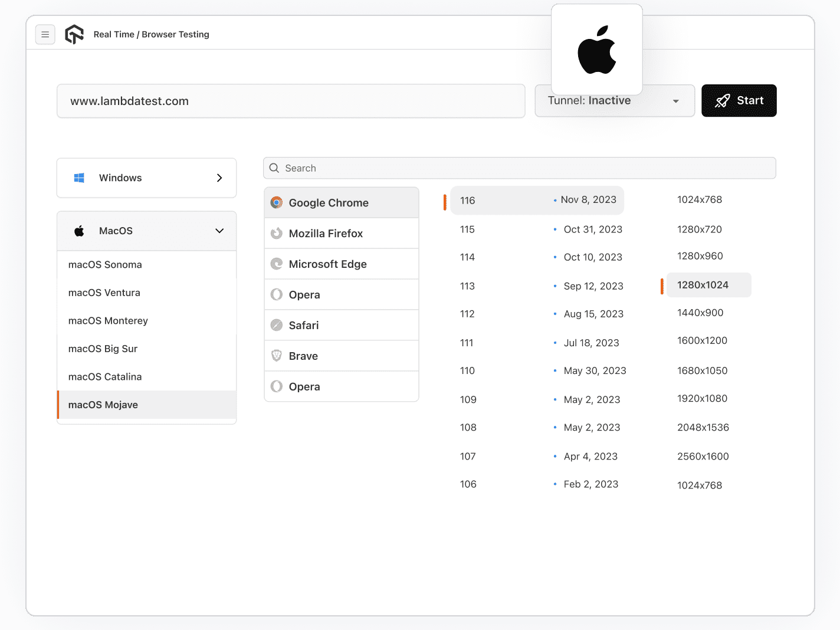This screenshot has height=630, width=840.
Task: Select the Google Chrome browser icon
Action: [x=276, y=202]
